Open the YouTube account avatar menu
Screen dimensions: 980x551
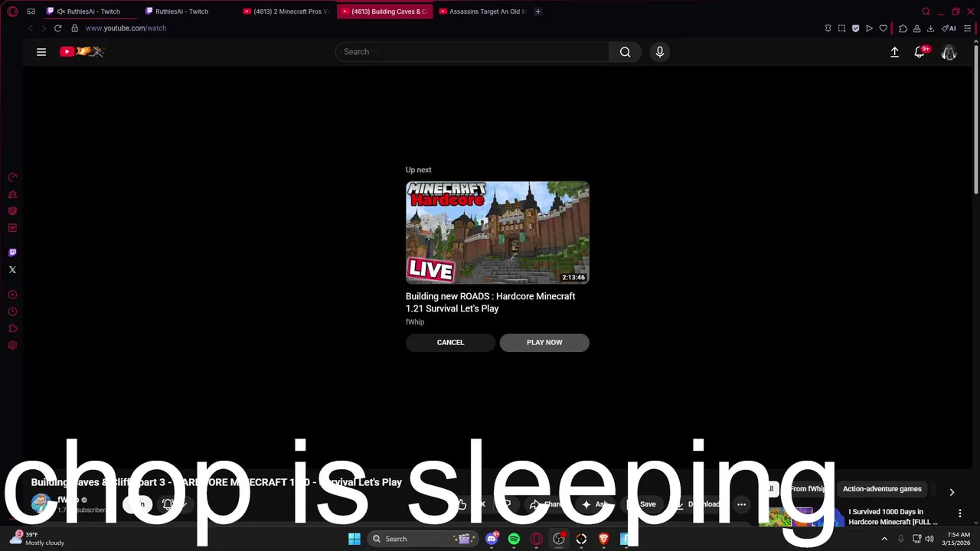click(x=949, y=52)
